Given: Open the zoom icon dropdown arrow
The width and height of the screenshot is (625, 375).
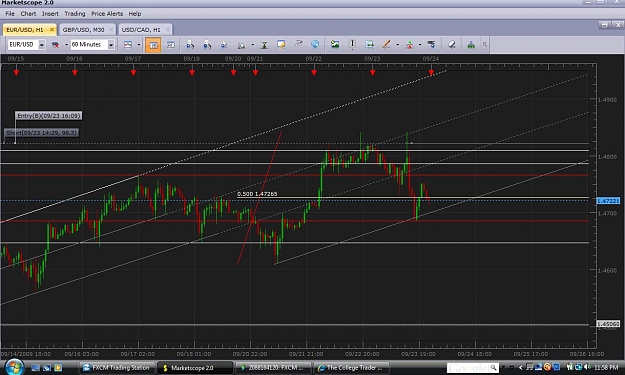Looking at the screenshot, I should (252, 45).
